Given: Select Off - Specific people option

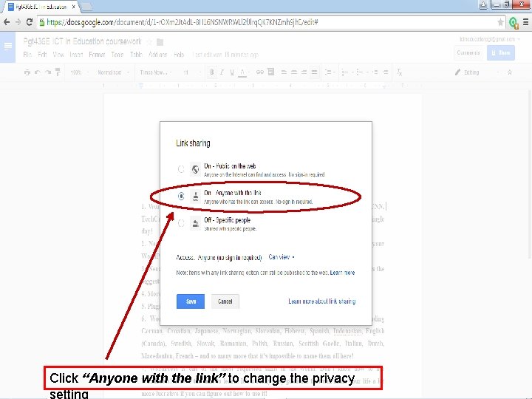Looking at the screenshot, I should pos(181,223).
